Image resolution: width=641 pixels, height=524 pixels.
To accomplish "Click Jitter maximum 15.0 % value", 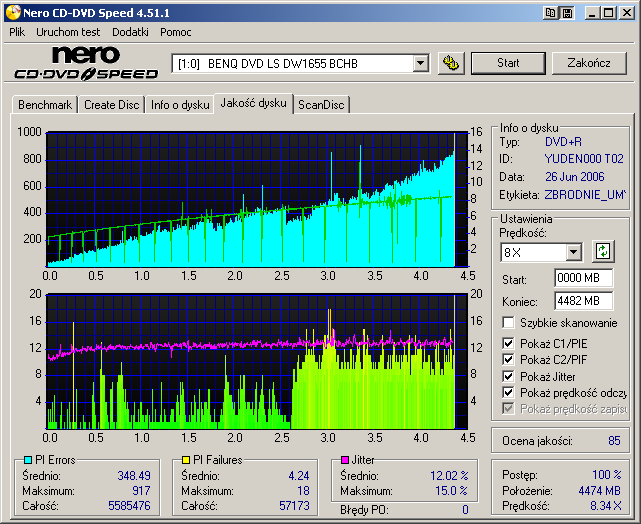I will pyautogui.click(x=451, y=490).
